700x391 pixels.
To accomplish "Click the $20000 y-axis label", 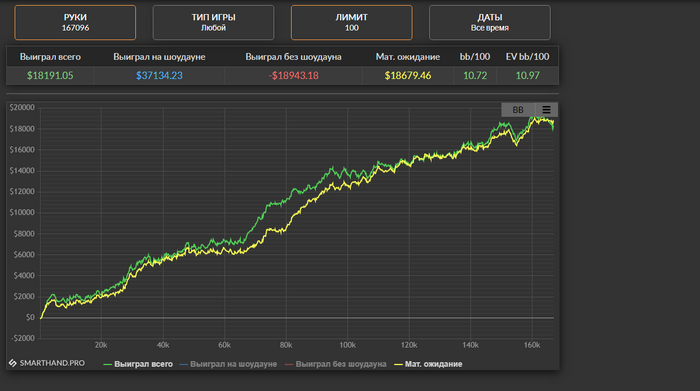I will (x=22, y=108).
